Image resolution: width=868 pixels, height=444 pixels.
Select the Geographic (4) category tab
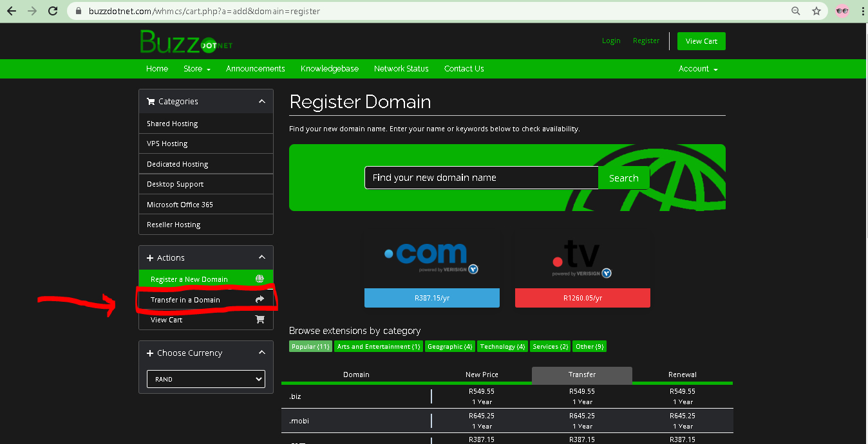tap(449, 347)
